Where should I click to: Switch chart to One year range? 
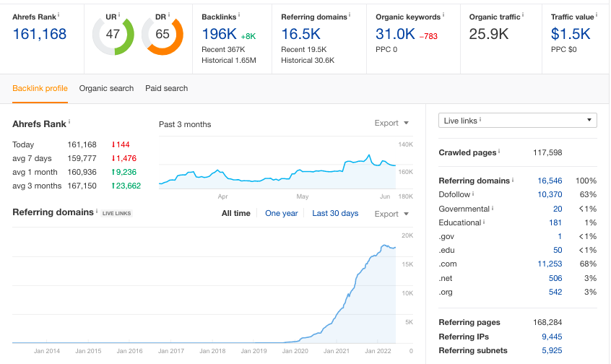282,213
